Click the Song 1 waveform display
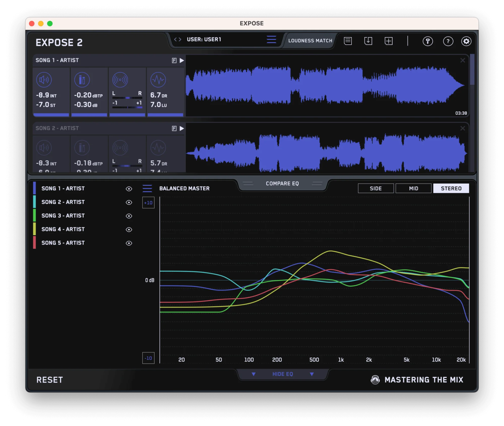Screen dimensions: 504x426 pos(327,85)
